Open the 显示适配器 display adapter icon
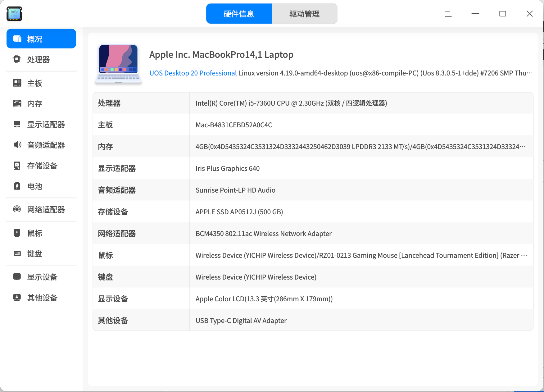The width and height of the screenshot is (544, 392). pyautogui.click(x=17, y=124)
